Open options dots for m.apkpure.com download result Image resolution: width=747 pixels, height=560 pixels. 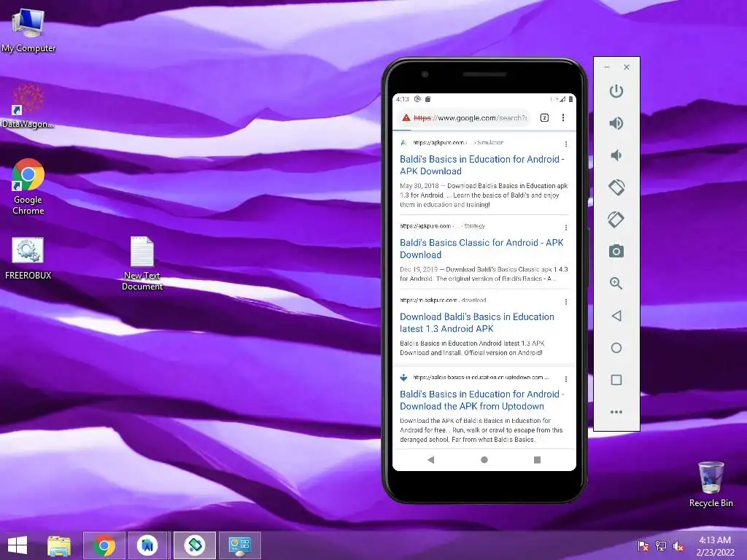[x=566, y=302]
